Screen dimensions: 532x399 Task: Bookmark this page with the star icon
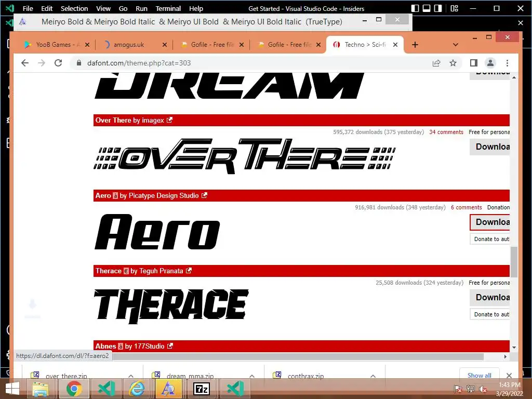[453, 63]
